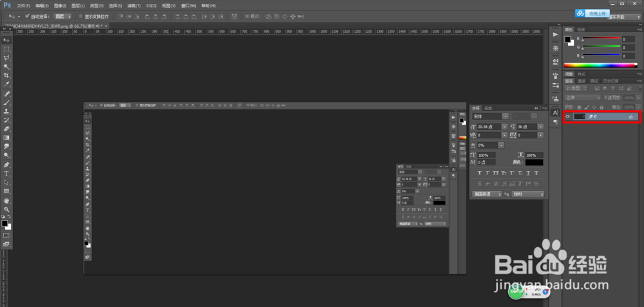The image size is (644, 307).
Task: Toggle lock image pixels brush icon
Action: [587, 107]
